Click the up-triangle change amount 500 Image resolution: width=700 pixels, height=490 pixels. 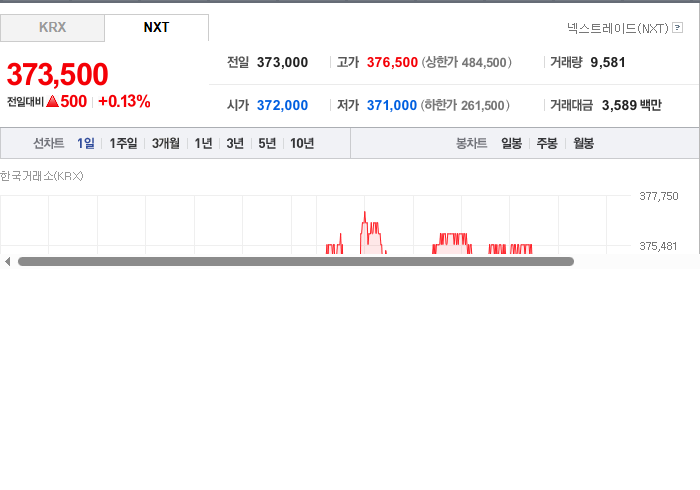[x=67, y=101]
